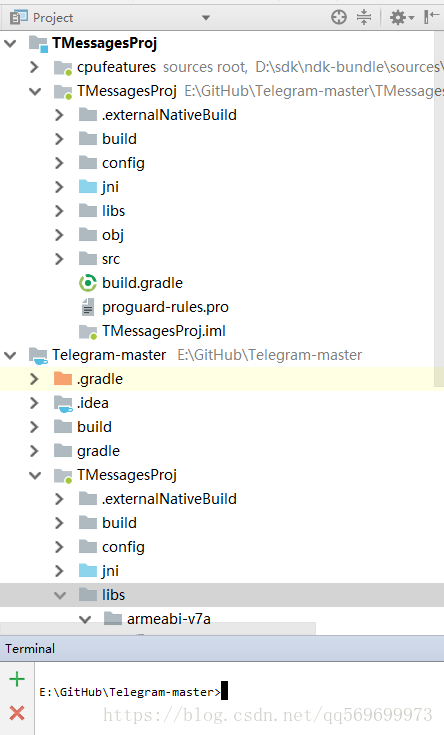
Task: Collapse the top TMessagesProj root node
Action: (10, 43)
